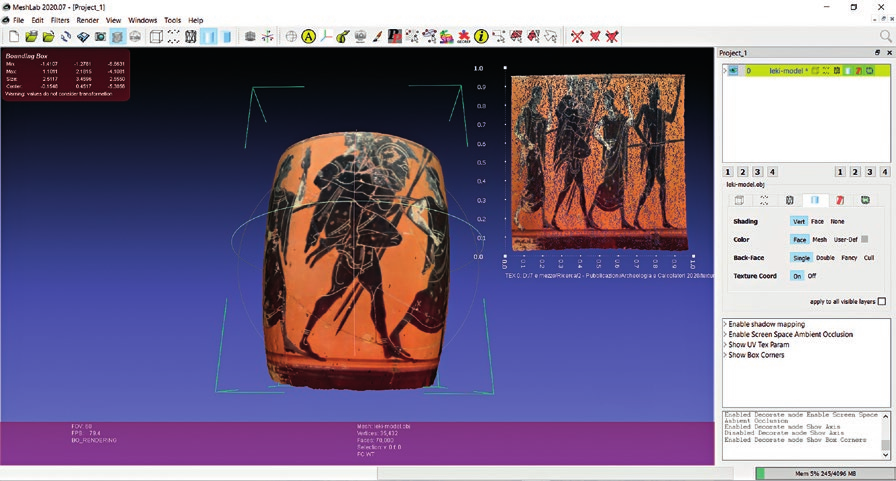
Task: Expand Enable shadow mapping option
Action: pos(725,324)
